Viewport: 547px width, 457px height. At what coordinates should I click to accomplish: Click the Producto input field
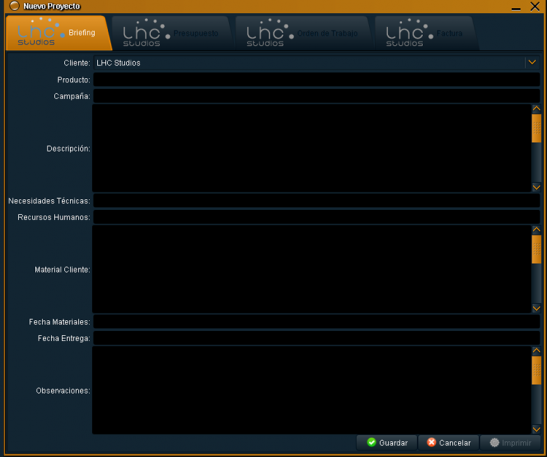(316, 80)
